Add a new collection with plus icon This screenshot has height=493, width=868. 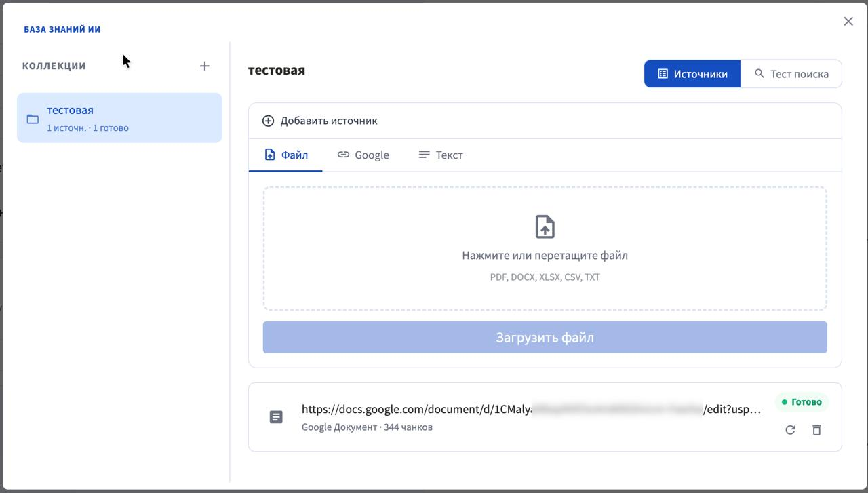(x=205, y=66)
